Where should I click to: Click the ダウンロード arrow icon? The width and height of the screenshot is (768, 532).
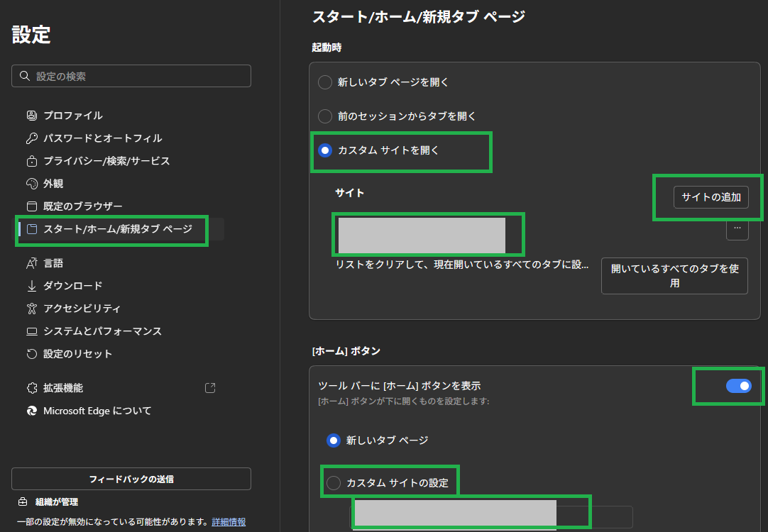(32, 286)
